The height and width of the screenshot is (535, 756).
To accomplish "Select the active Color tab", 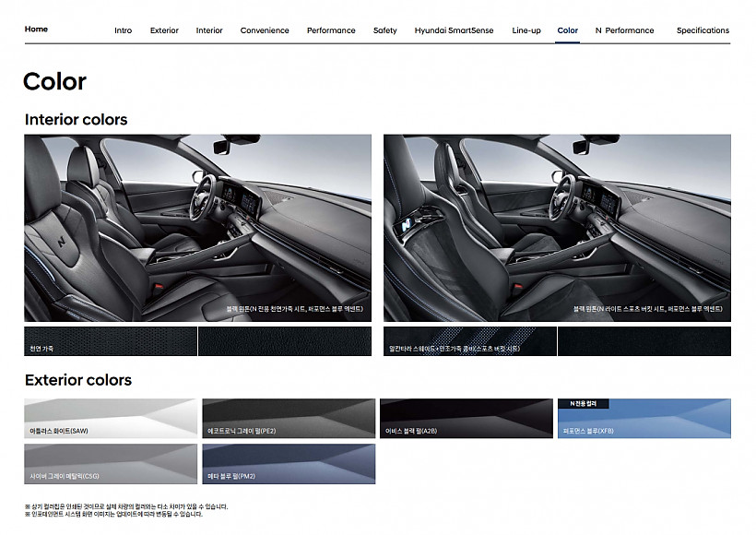I will (x=568, y=30).
